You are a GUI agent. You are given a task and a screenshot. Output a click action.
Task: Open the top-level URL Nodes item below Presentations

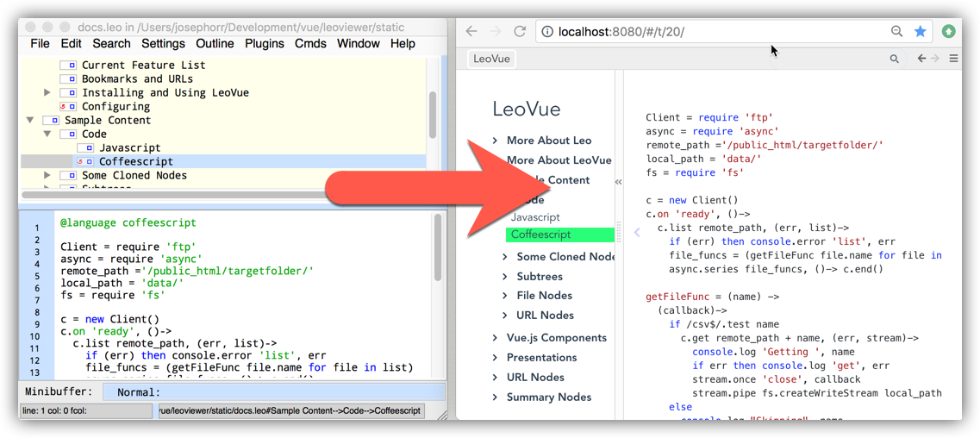click(x=535, y=378)
